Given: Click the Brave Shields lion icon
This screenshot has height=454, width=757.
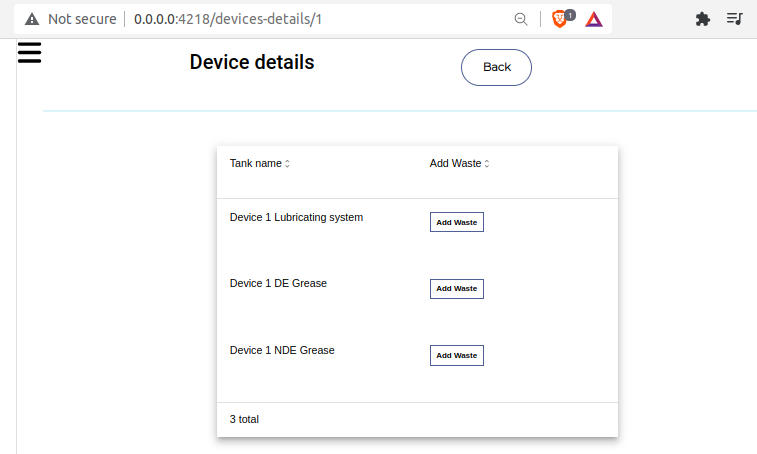Looking at the screenshot, I should 560,19.
